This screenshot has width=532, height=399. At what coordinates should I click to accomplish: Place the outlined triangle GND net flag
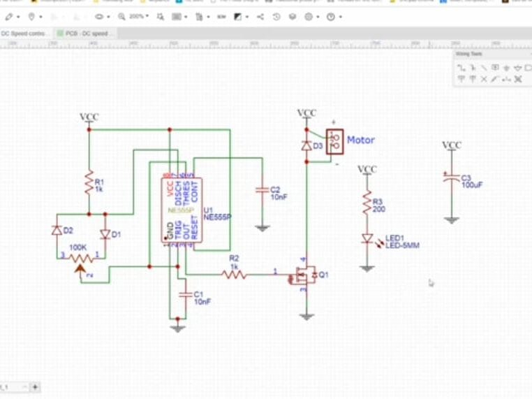click(518, 68)
